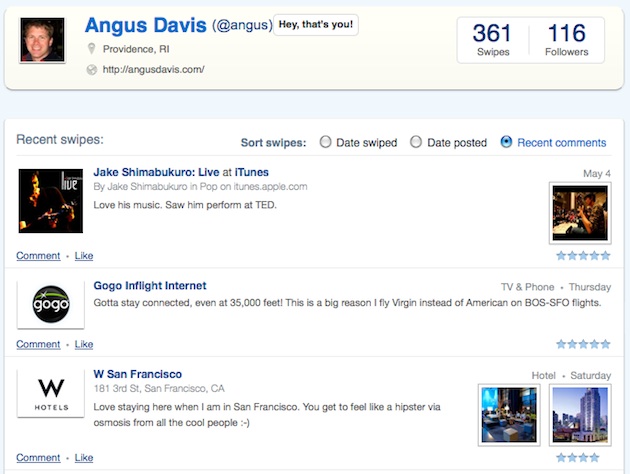The width and height of the screenshot is (630, 474).
Task: Click the location pin icon beside Providence, RI
Action: pyautogui.click(x=92, y=49)
